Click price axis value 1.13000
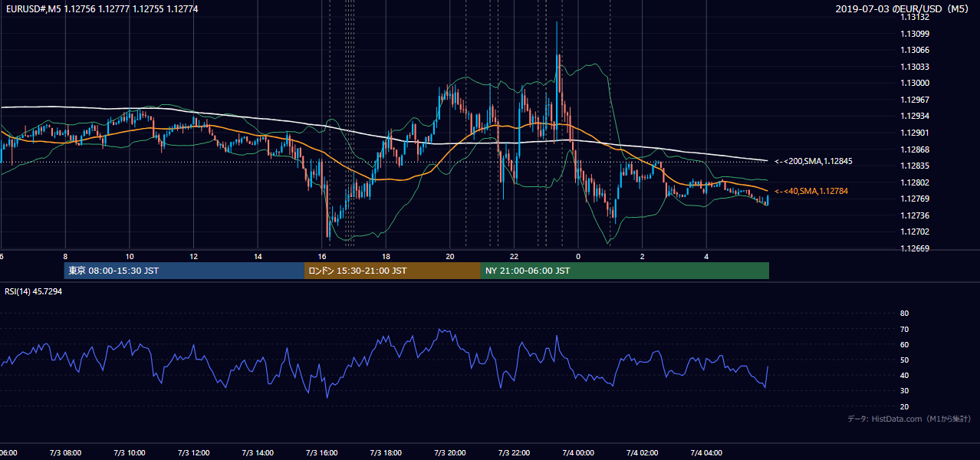The width and height of the screenshot is (980, 460). tap(916, 83)
